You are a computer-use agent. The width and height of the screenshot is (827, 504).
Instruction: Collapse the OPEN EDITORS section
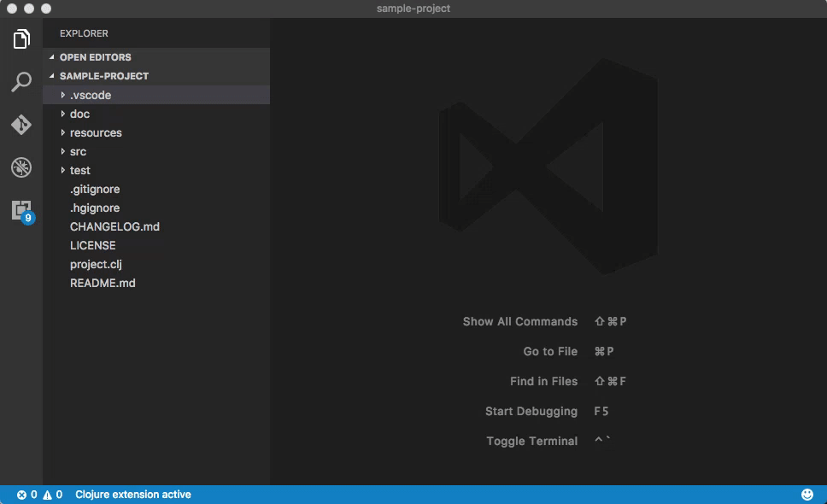(x=51, y=57)
